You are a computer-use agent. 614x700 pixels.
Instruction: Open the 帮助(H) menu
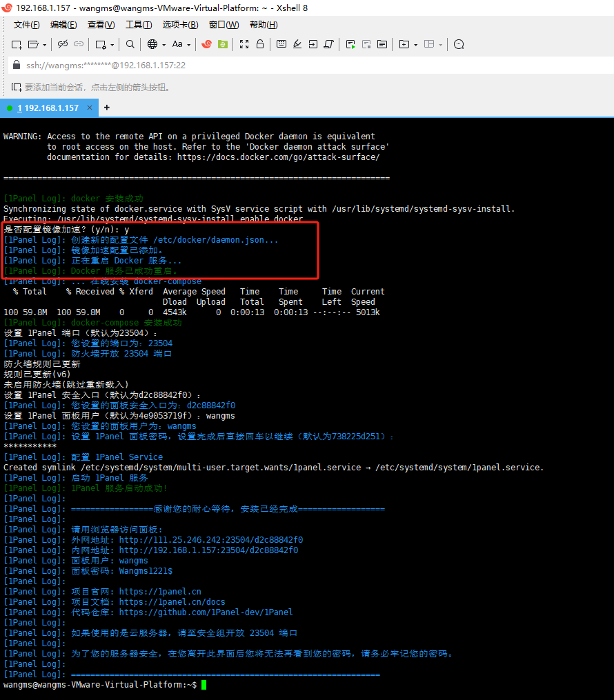pyautogui.click(x=264, y=25)
